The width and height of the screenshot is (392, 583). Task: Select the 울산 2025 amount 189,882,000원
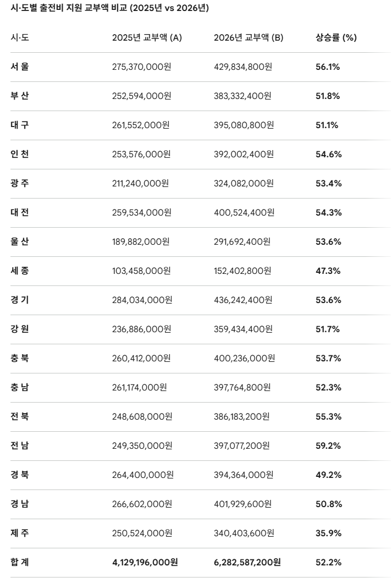coord(141,241)
